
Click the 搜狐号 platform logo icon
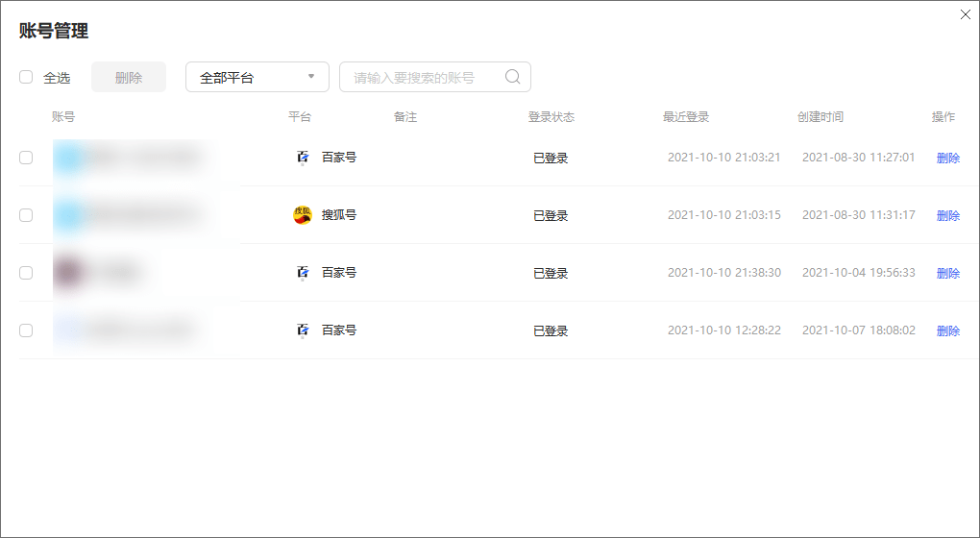[303, 215]
